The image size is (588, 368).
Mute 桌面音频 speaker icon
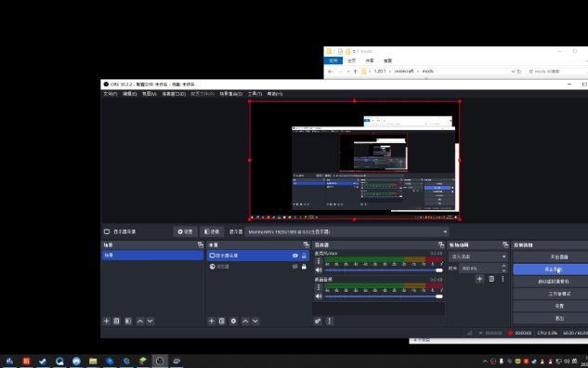[319, 296]
